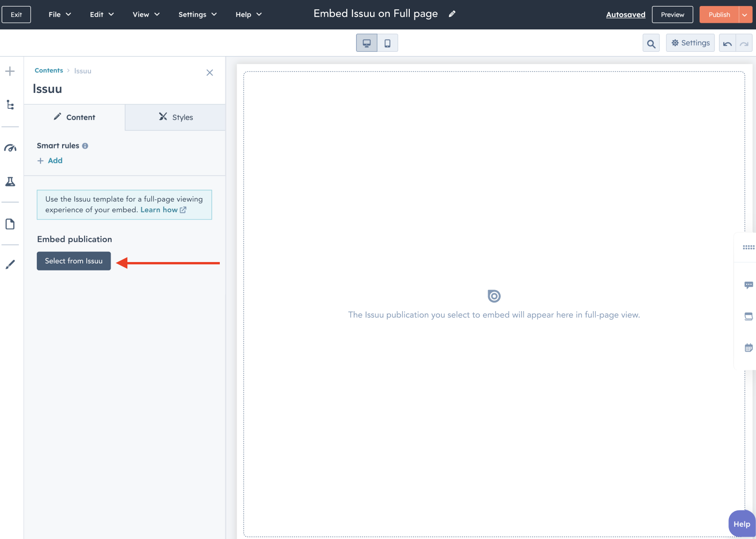
Task: Edit page title with pencil icon
Action: click(x=452, y=14)
